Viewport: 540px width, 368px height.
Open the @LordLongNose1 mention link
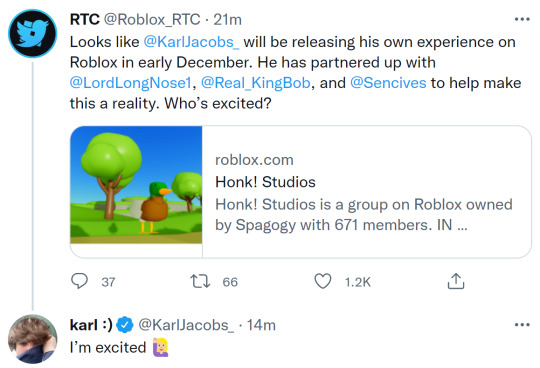[131, 83]
